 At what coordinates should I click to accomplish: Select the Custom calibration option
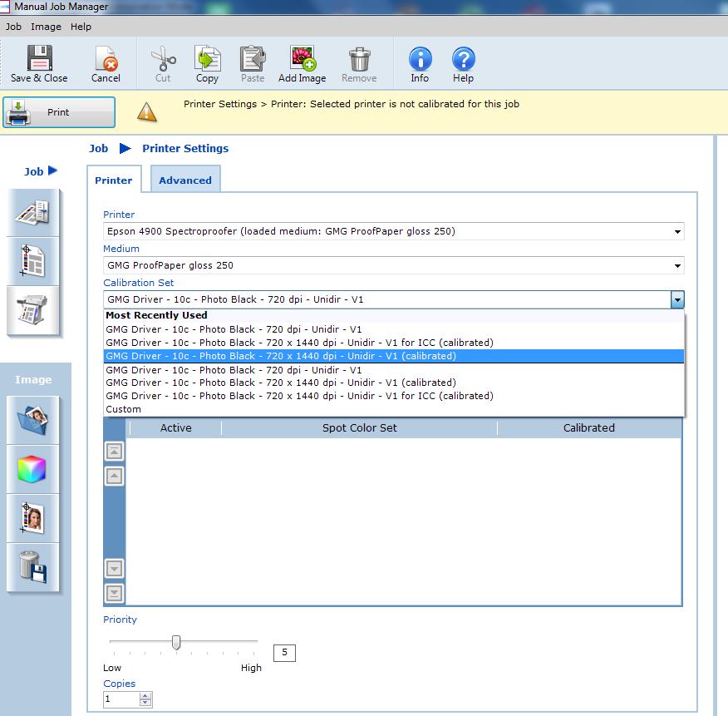click(x=394, y=409)
